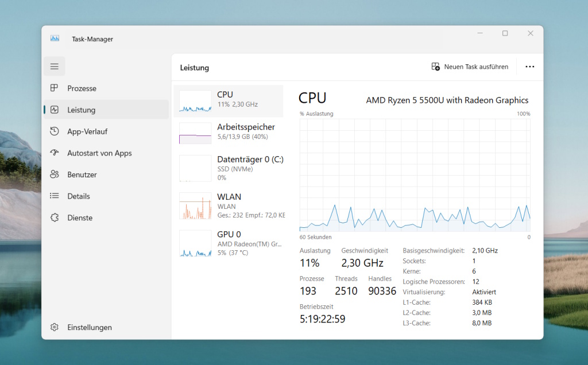Viewport: 588px width, 365px height.
Task: Open the three-dot more options menu
Action: (529, 67)
